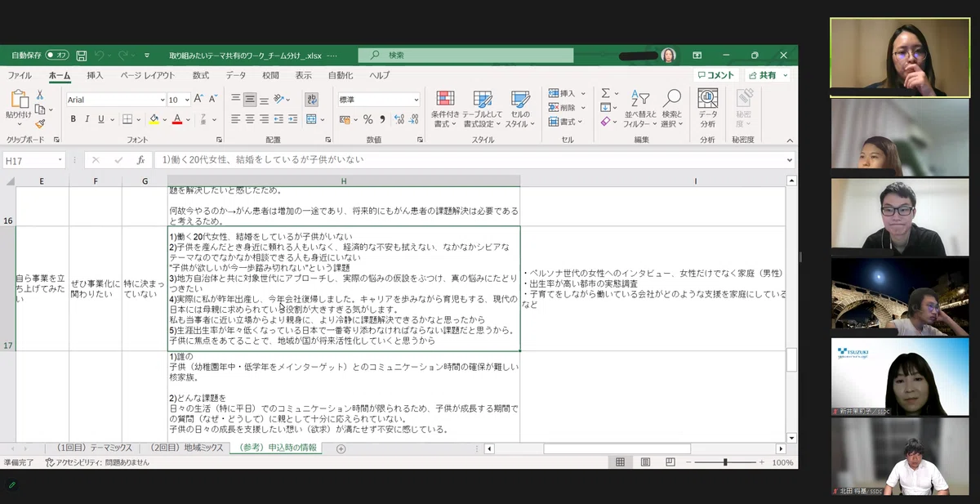The width and height of the screenshot is (980, 504).
Task: Open Conditional Formatting (条件付き書式)
Action: click(445, 109)
